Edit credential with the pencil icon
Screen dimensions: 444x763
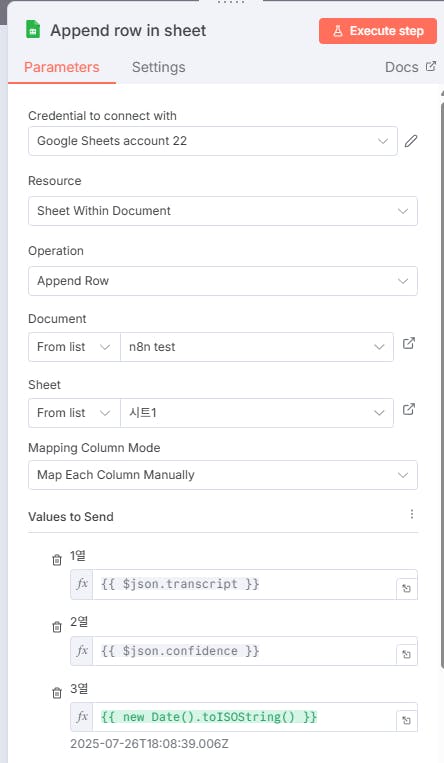click(x=411, y=141)
